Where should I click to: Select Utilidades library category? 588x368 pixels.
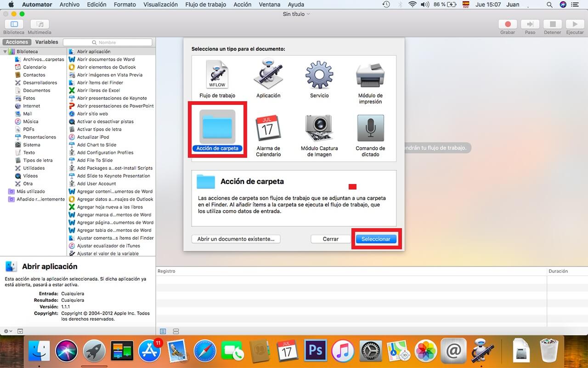(34, 168)
